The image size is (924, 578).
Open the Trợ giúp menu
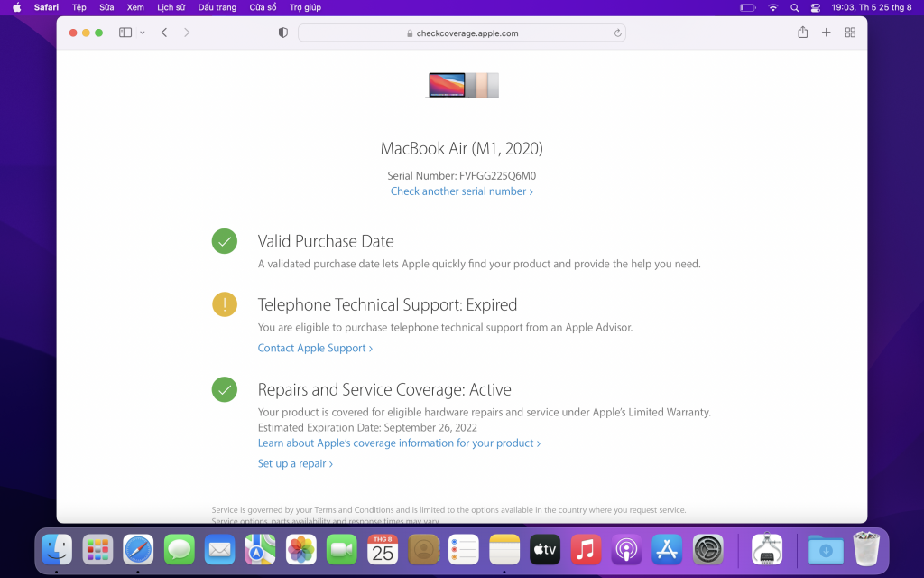305,7
